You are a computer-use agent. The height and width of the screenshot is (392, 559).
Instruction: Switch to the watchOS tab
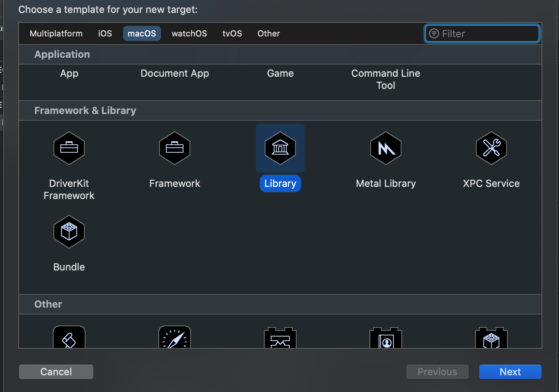(189, 33)
